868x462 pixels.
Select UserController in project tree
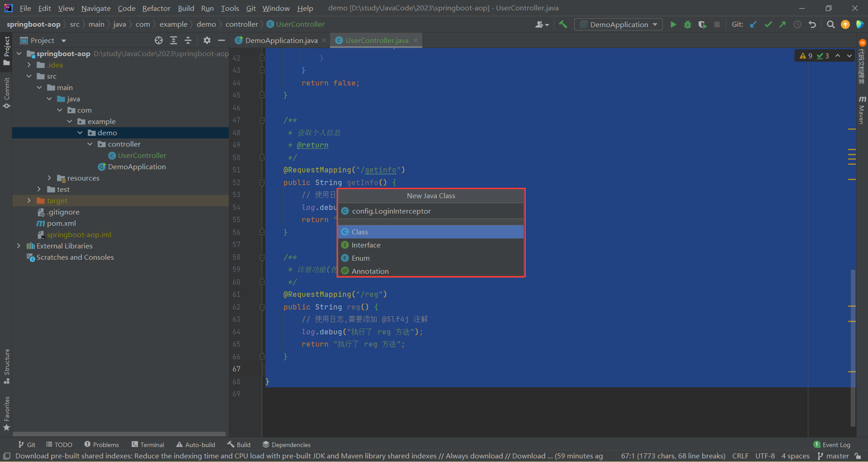[137, 155]
